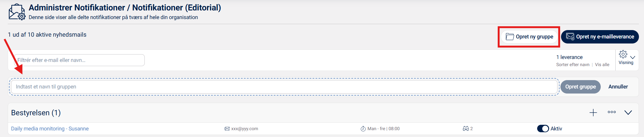The height and width of the screenshot is (137, 644).
Task: Select the Vis alle filter
Action: [x=602, y=65]
